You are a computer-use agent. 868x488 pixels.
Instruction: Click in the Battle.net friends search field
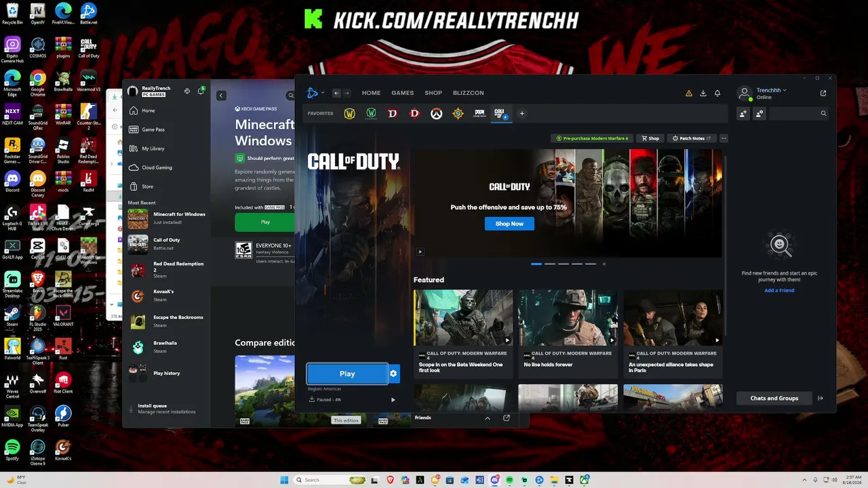click(798, 114)
